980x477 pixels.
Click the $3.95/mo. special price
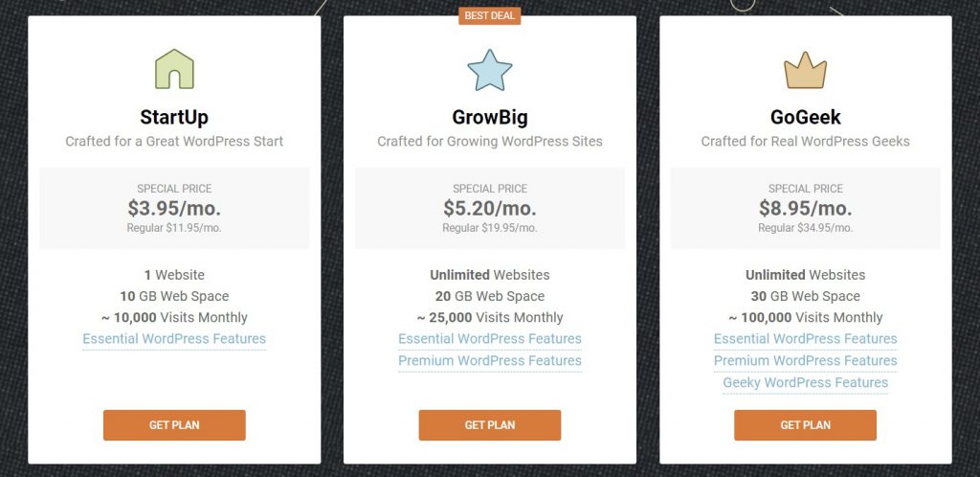pyautogui.click(x=174, y=208)
